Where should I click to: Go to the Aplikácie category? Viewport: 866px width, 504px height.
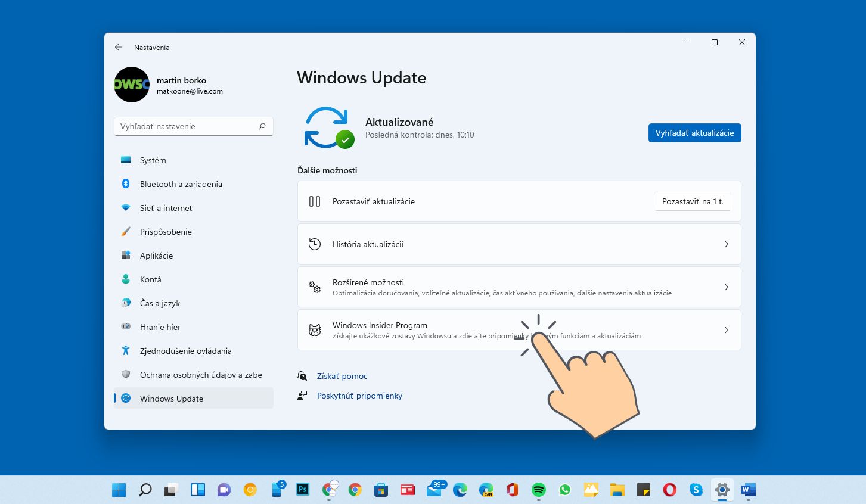(x=194, y=256)
